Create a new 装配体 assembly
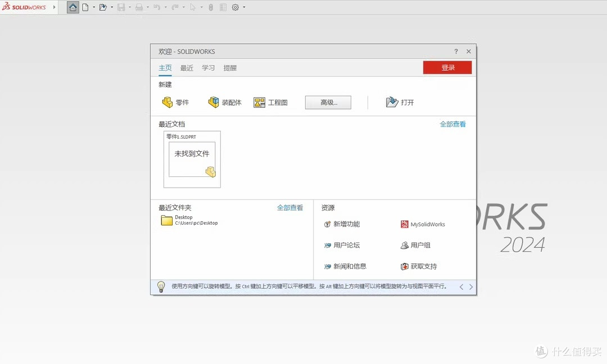This screenshot has height=364, width=607. [x=225, y=102]
